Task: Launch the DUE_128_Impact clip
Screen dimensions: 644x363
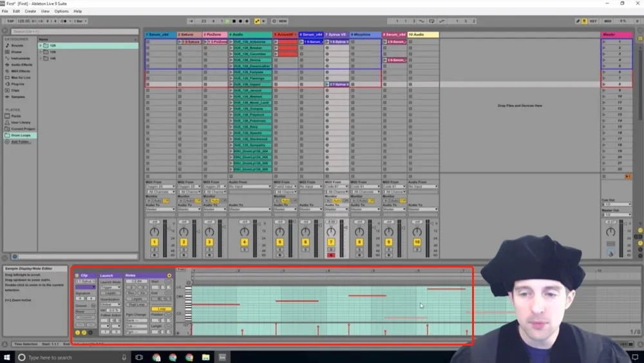Action: pos(231,84)
